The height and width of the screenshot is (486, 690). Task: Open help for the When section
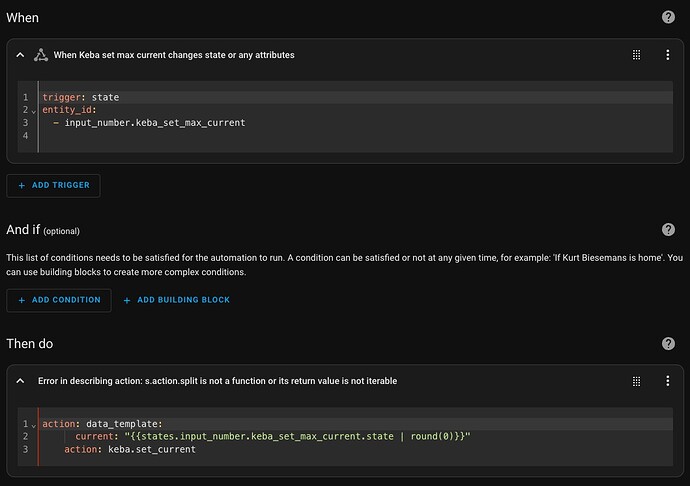click(668, 17)
